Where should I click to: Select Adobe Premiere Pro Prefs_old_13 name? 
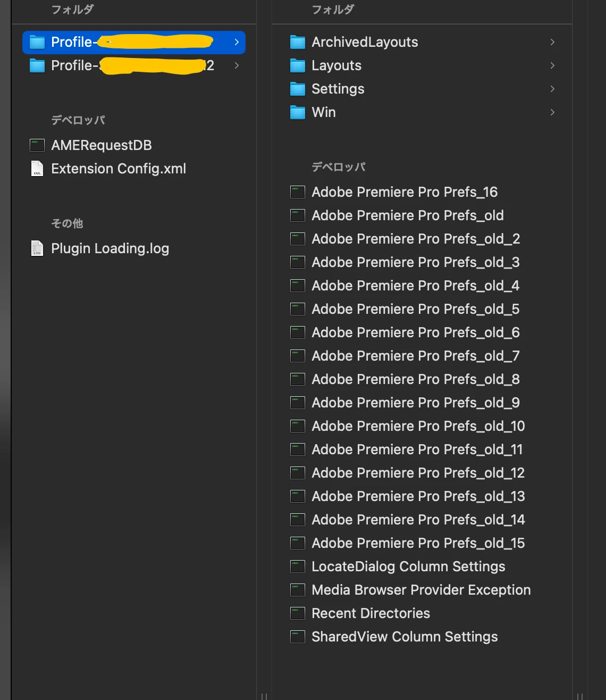[x=418, y=496]
